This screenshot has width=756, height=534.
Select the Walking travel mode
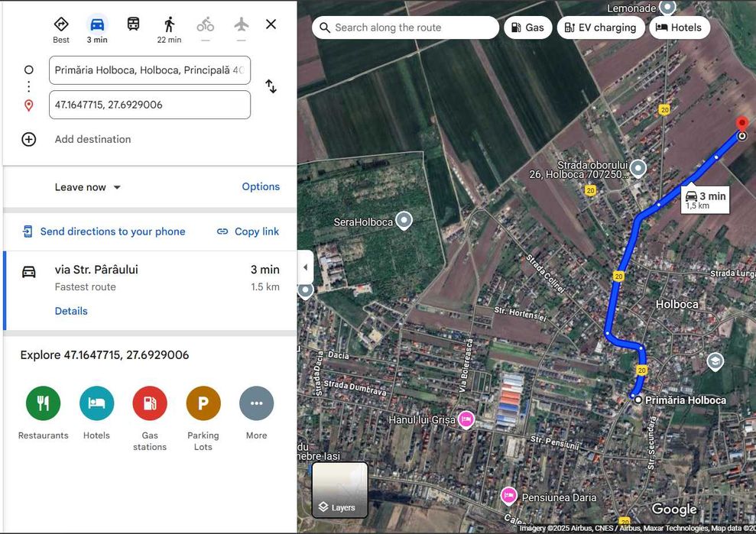[x=169, y=24]
